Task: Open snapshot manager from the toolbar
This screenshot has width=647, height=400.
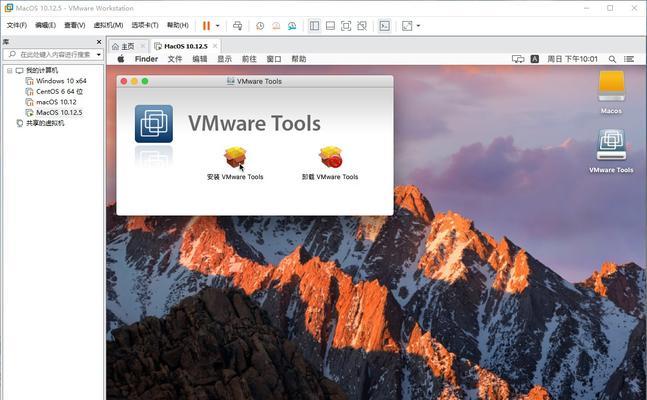Action: (292, 26)
